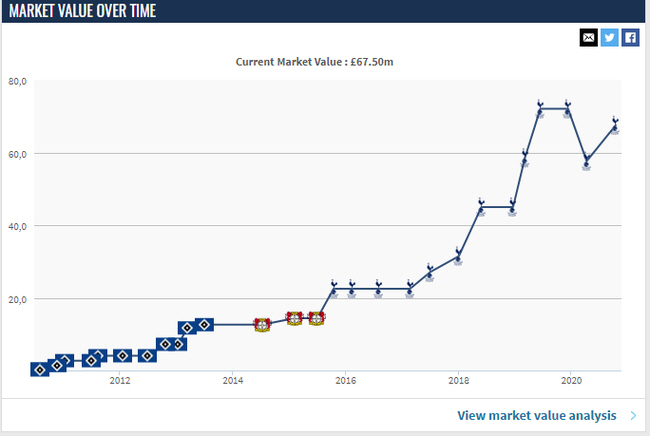Click the Tottenham marker near the 60,0 gridline

pos(524,158)
